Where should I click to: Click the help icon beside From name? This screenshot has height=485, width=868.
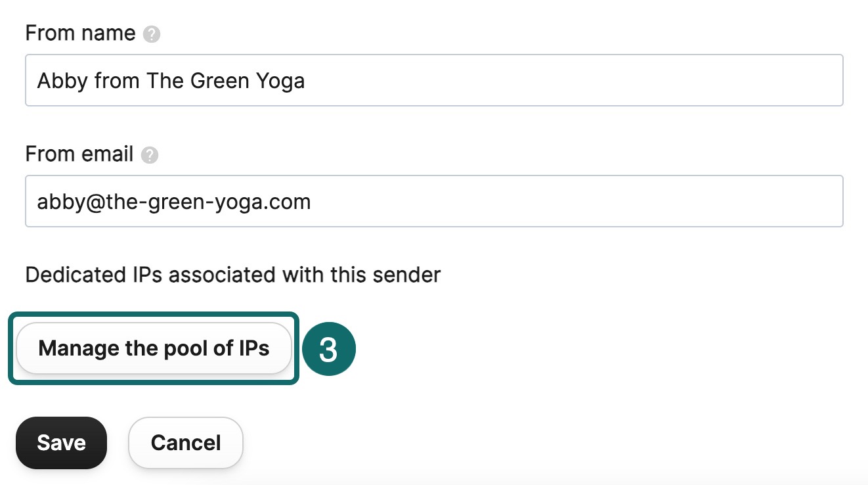[152, 34]
